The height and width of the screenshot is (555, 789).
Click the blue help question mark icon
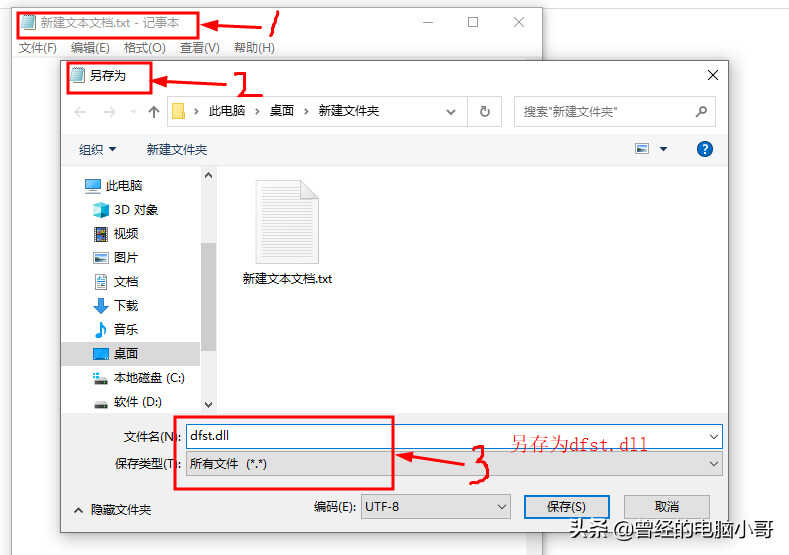tap(704, 149)
